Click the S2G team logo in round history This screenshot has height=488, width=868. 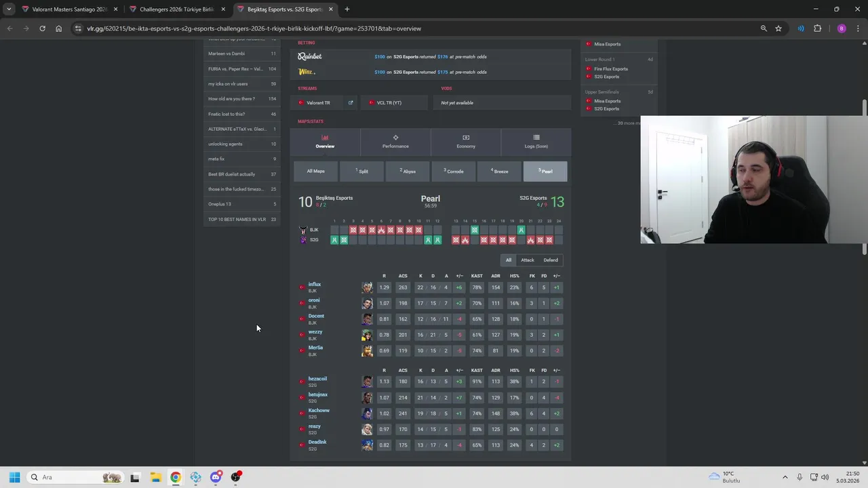[x=303, y=240]
